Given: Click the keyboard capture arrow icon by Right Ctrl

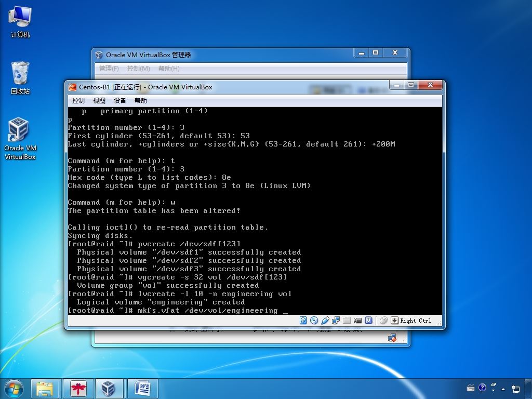Looking at the screenshot, I should (x=394, y=320).
